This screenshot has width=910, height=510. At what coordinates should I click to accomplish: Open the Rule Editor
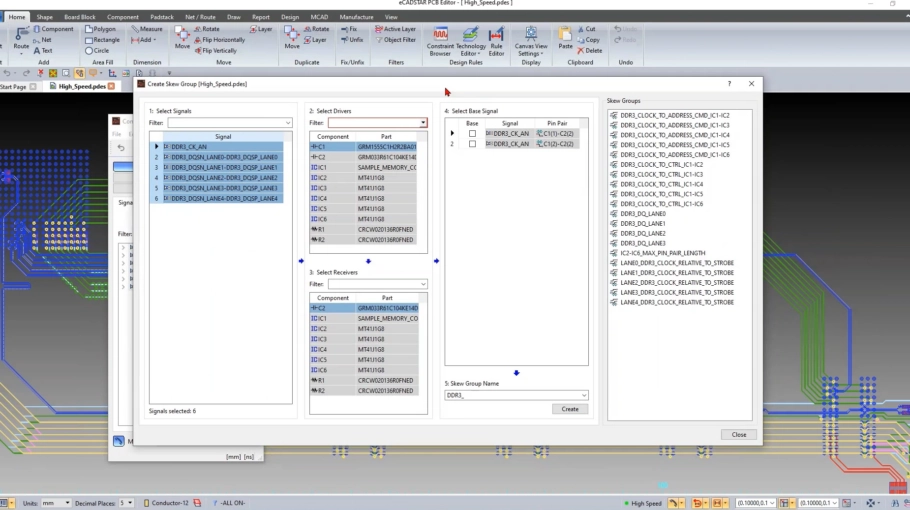[x=496, y=41]
